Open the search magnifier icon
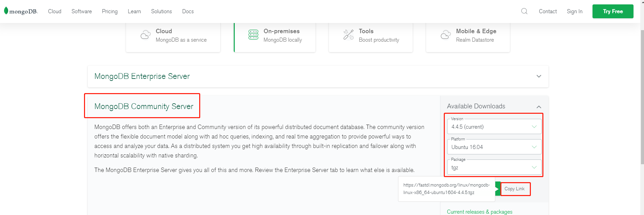 524,11
